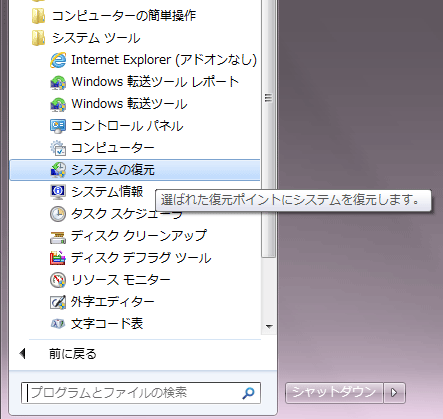Click the 外字エディター icon
443x419 pixels.
pos(58,302)
